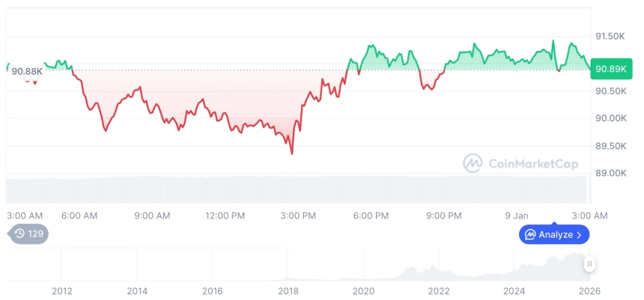Image resolution: width=644 pixels, height=300 pixels.
Task: Click the 90.88K opening price label
Action: coord(27,71)
